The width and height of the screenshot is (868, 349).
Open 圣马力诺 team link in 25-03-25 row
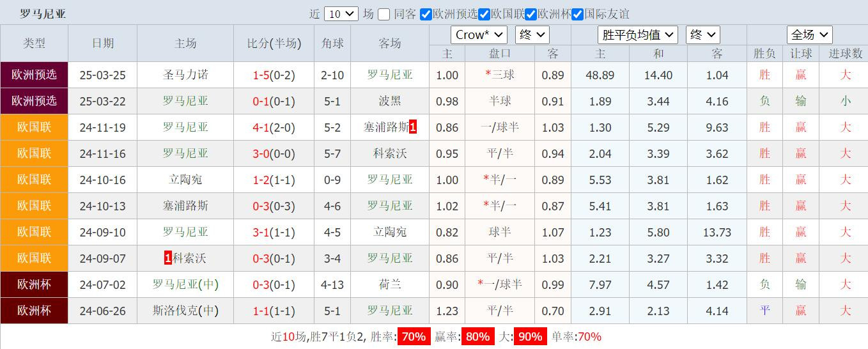185,75
